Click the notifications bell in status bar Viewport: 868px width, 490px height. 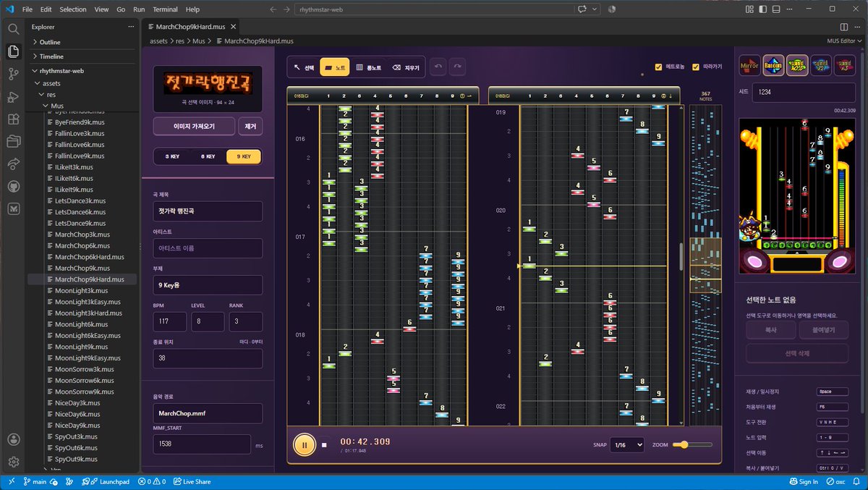pyautogui.click(x=856, y=481)
